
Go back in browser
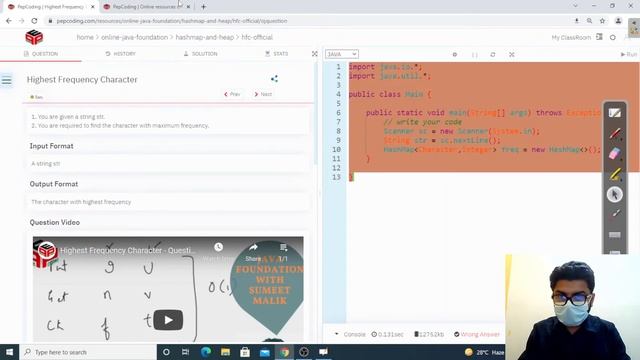point(9,21)
